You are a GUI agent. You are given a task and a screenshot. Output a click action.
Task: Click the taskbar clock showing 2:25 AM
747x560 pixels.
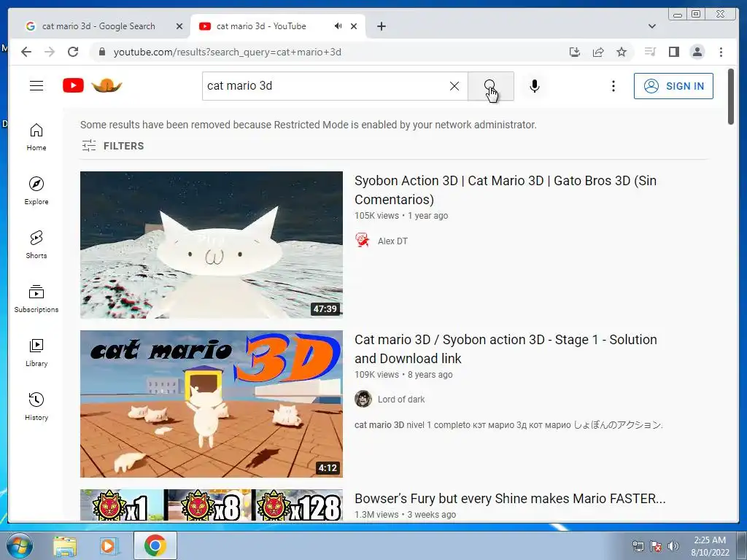(x=710, y=545)
